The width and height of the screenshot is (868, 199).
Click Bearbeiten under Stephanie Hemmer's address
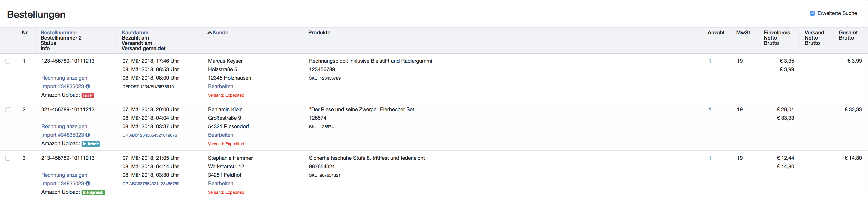click(x=220, y=184)
